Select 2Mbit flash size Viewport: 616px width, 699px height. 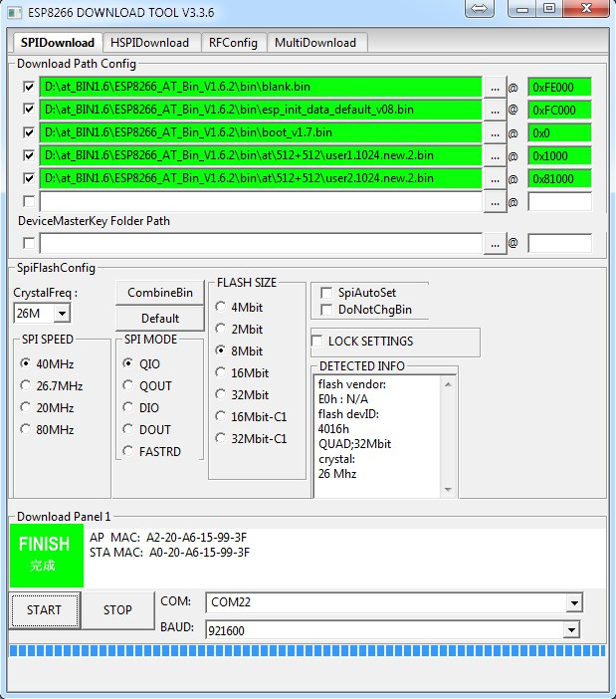(x=221, y=329)
